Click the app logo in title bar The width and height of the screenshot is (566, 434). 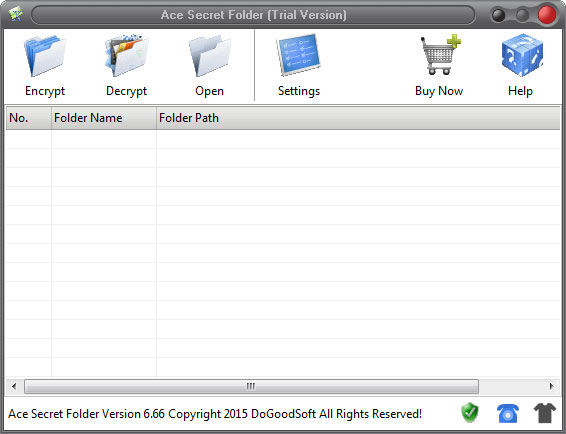[x=16, y=14]
